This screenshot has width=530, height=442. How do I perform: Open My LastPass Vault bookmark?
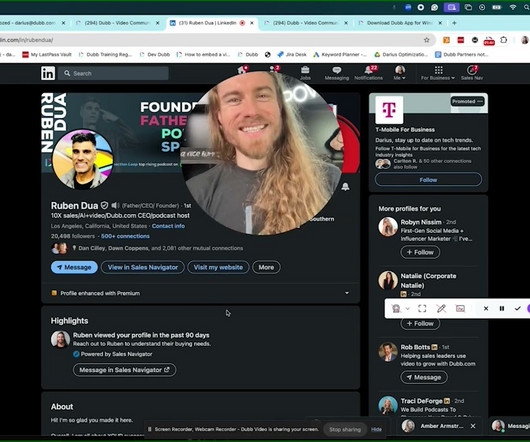[47, 54]
